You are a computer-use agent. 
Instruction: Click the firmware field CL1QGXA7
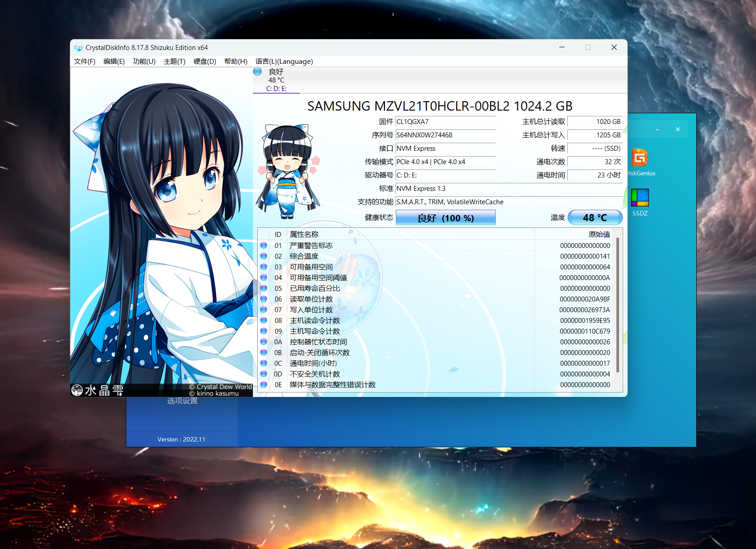tap(446, 122)
